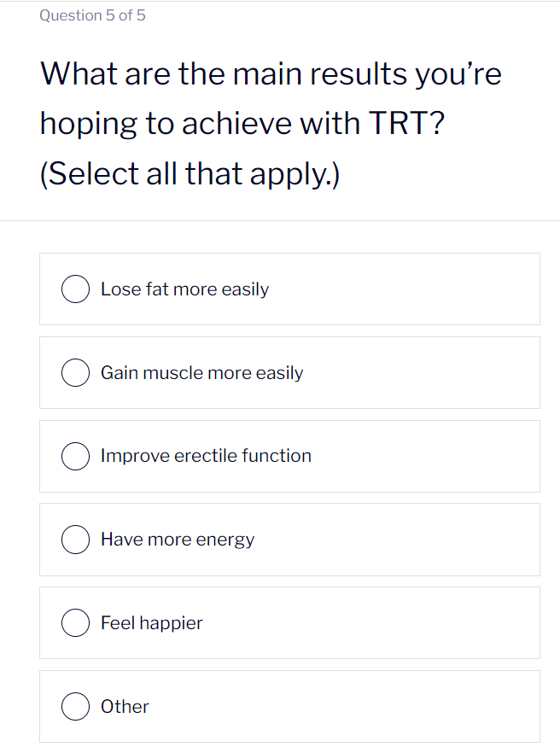Click the label text 'Other'
This screenshot has height=753, width=560.
pos(125,706)
